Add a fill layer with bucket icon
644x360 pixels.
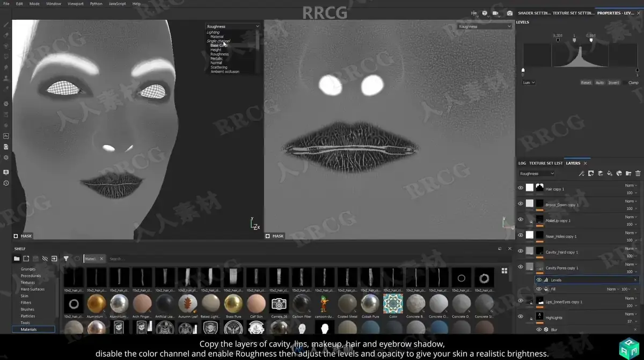click(610, 174)
